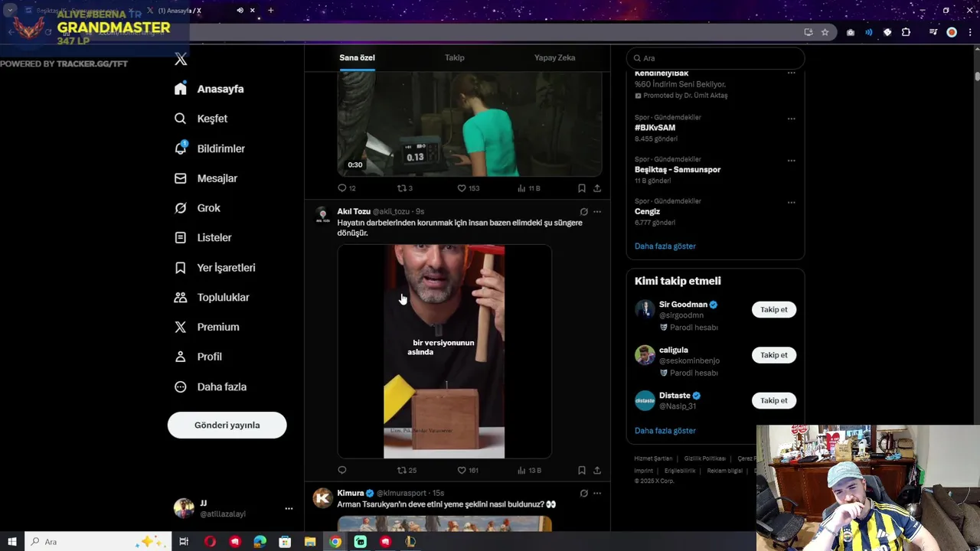This screenshot has width=980, height=551.
Task: Open Task View on the taskbar
Action: click(x=184, y=542)
